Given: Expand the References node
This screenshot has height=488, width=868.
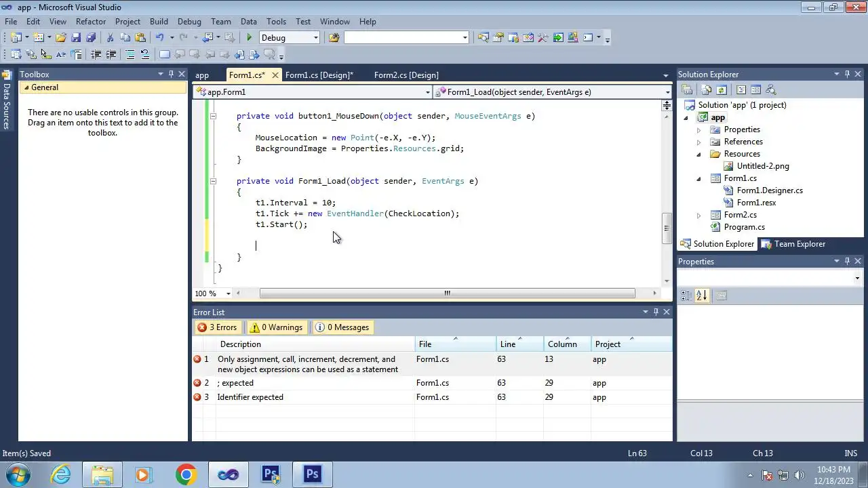Looking at the screenshot, I should point(699,142).
